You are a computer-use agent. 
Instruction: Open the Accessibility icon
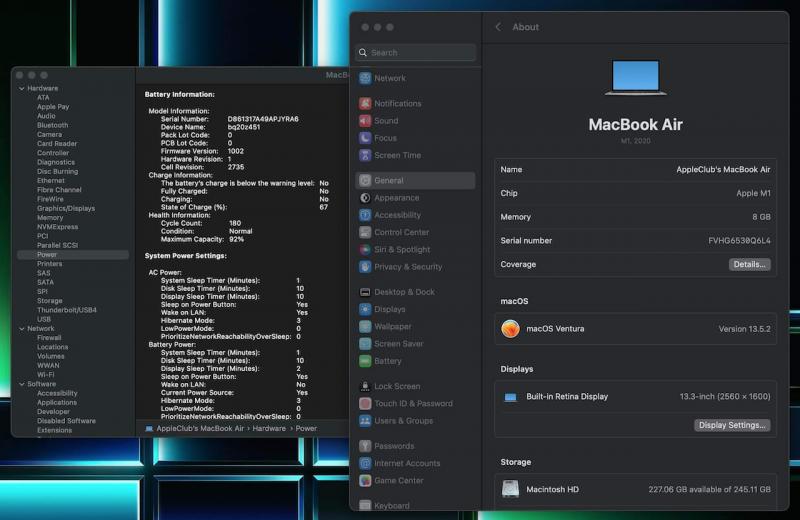365,215
